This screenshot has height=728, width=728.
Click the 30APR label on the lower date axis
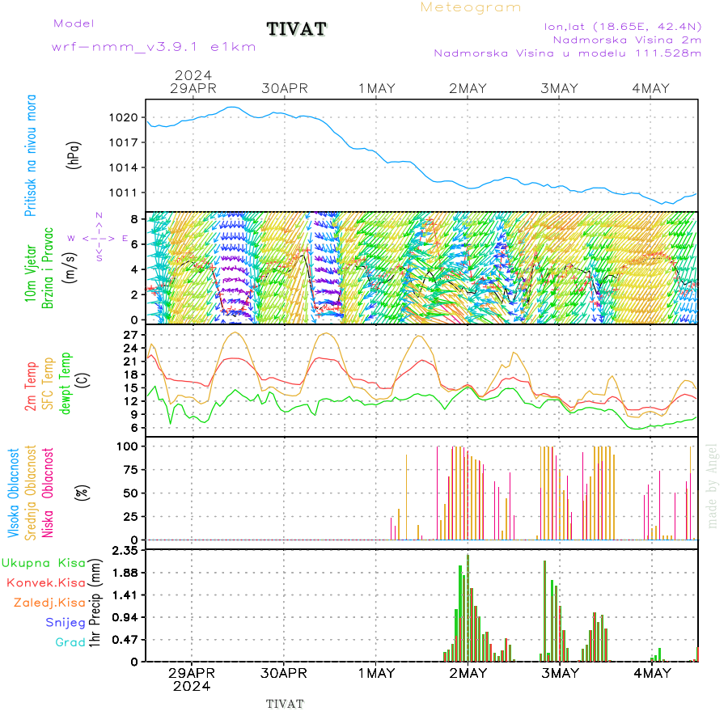(284, 673)
